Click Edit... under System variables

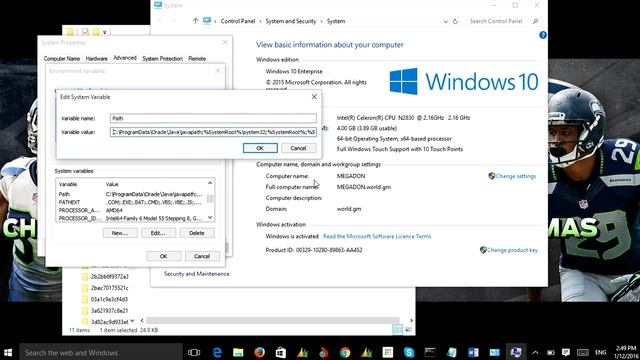[158, 233]
